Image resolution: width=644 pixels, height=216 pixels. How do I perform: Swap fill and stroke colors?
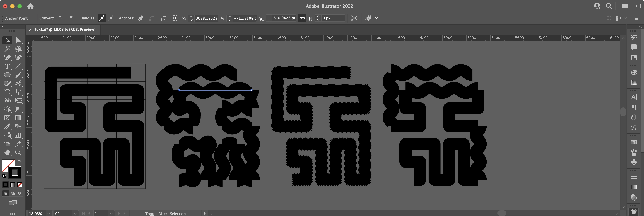tap(20, 162)
